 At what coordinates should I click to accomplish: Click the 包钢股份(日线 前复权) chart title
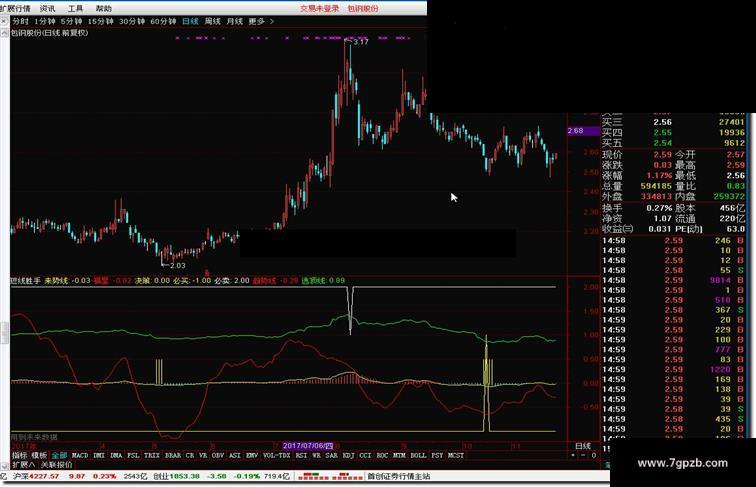tap(50, 33)
